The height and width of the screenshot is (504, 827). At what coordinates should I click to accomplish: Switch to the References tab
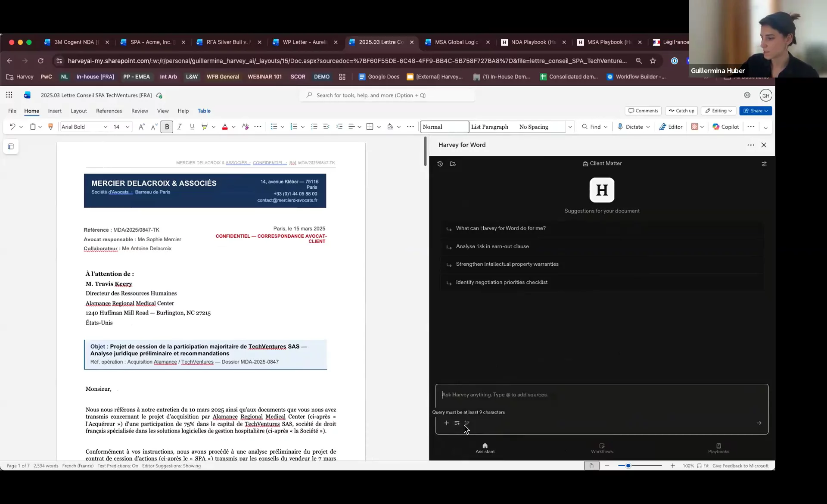109,111
